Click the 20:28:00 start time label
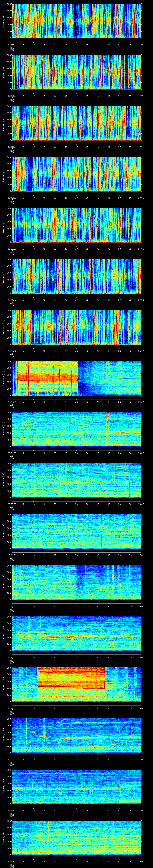 click(x=12, y=657)
